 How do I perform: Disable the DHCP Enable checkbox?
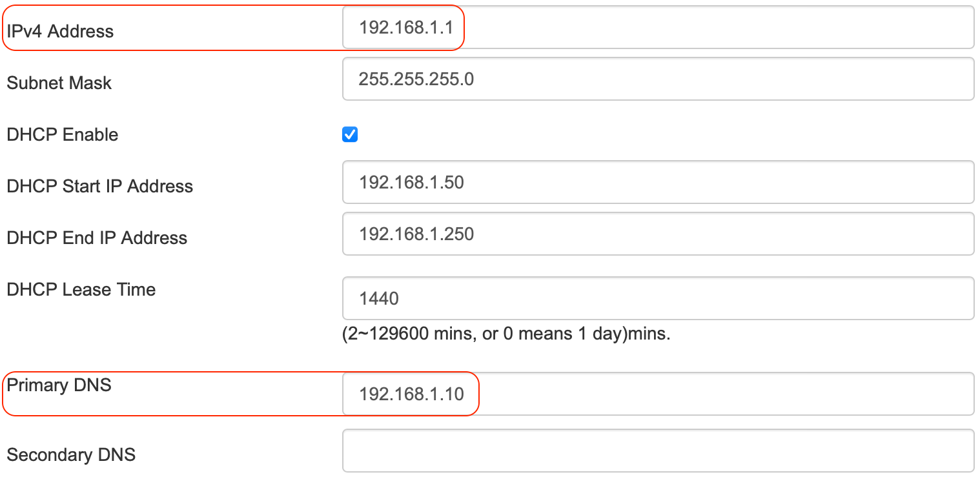pos(350,134)
